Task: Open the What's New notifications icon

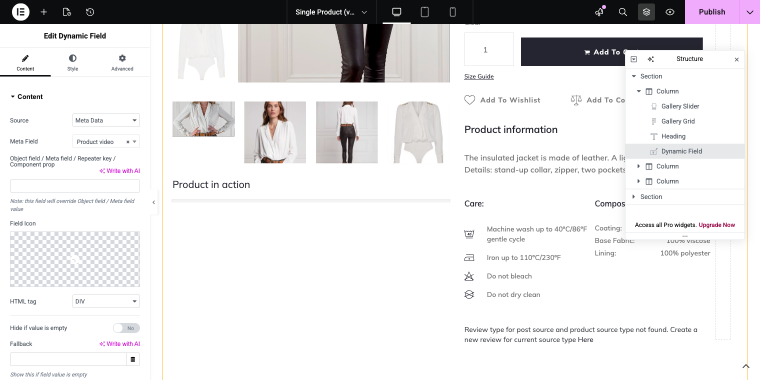Action: (x=600, y=12)
